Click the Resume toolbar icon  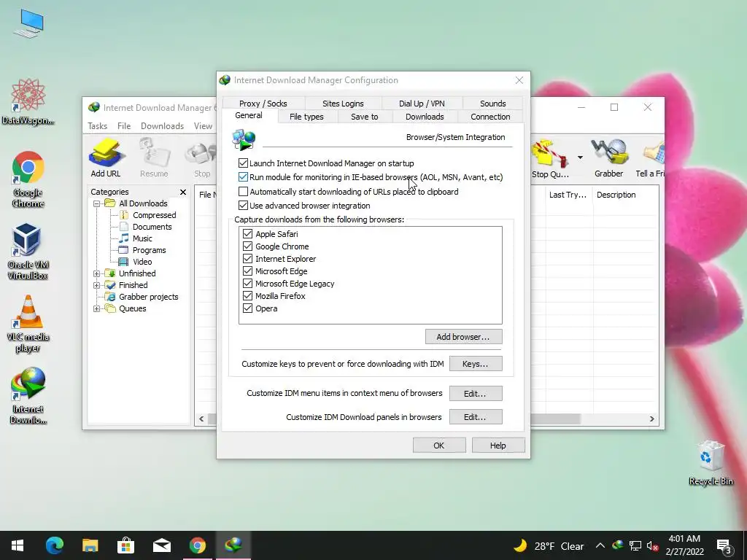(154, 157)
